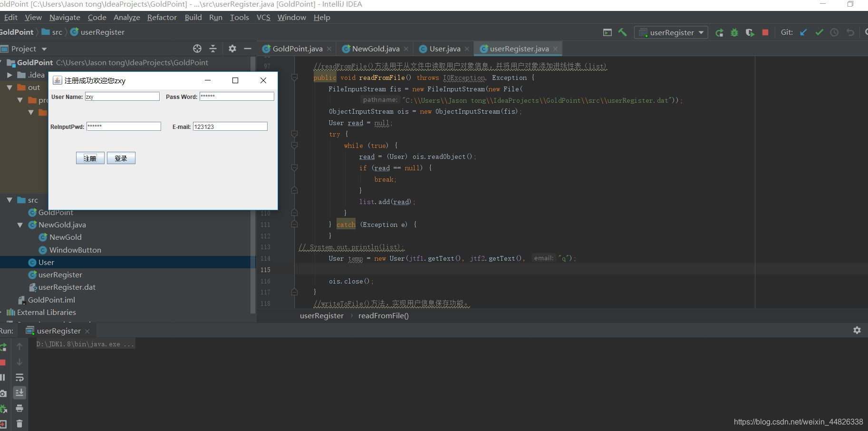Screen dimensions: 868x431
Task: Click the up arrow in Run console
Action: (19, 346)
